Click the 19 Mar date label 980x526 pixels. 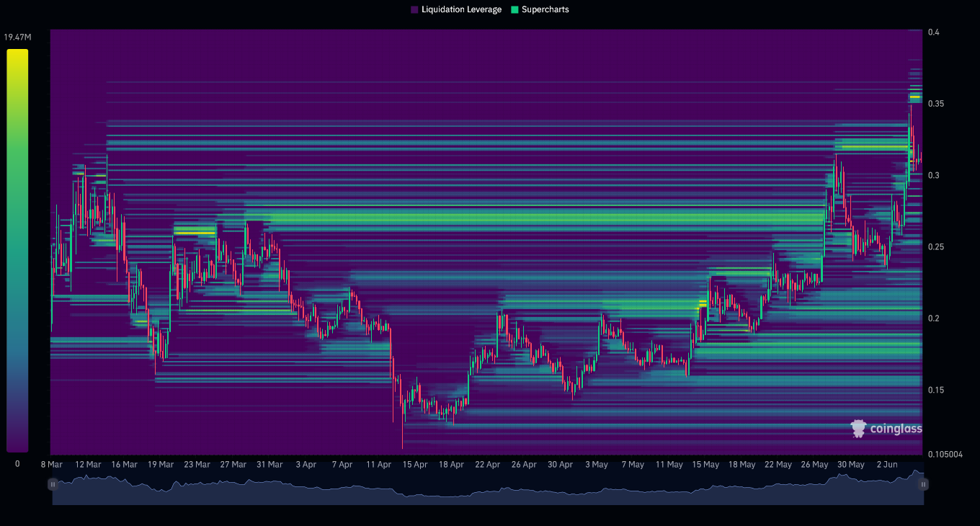[161, 465]
